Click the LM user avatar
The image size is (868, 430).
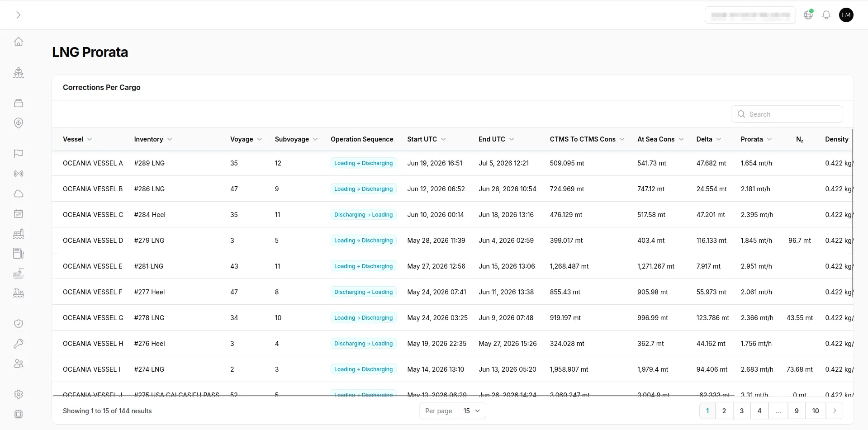846,15
